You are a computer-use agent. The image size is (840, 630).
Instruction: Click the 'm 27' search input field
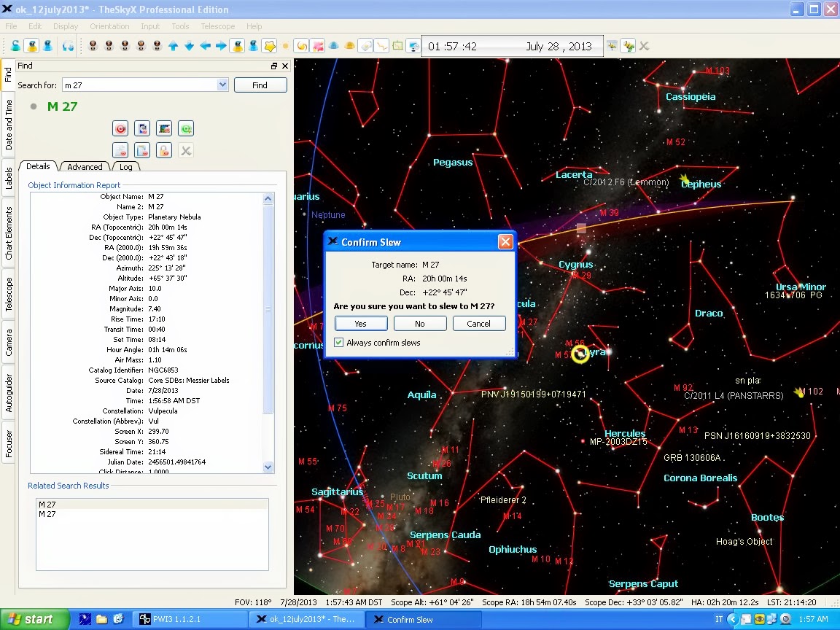(139, 85)
